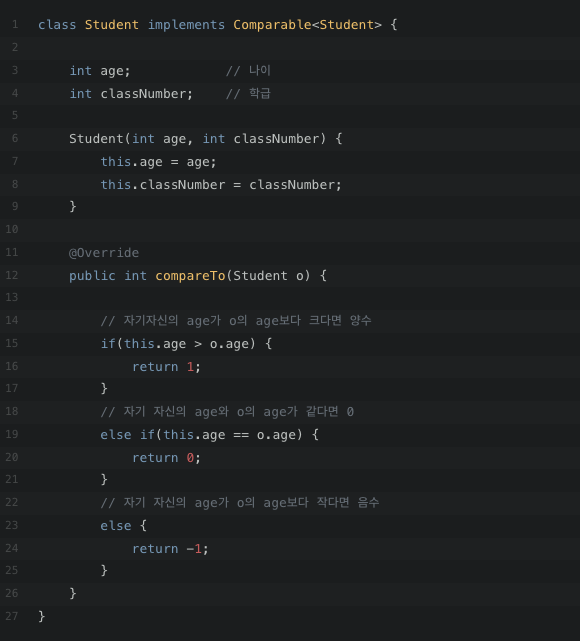Viewport: 580px width, 641px height.
Task: Click the comment ending in '작다면 음수'
Action: tap(240, 502)
